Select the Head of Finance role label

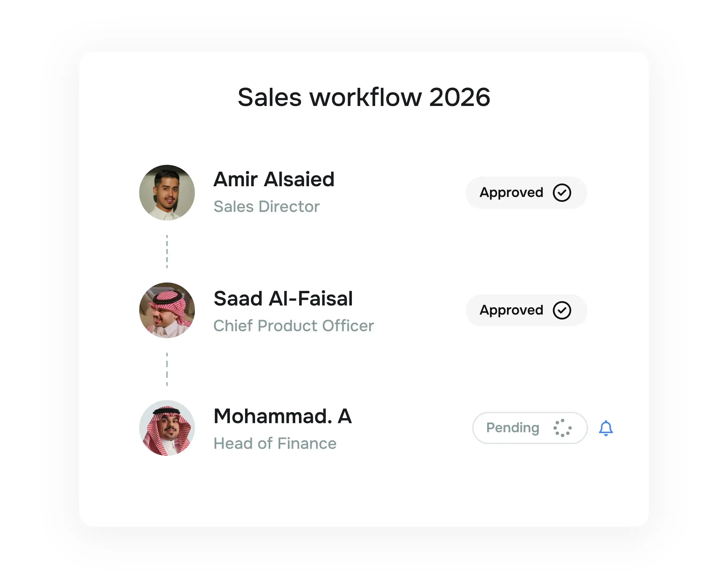(275, 443)
